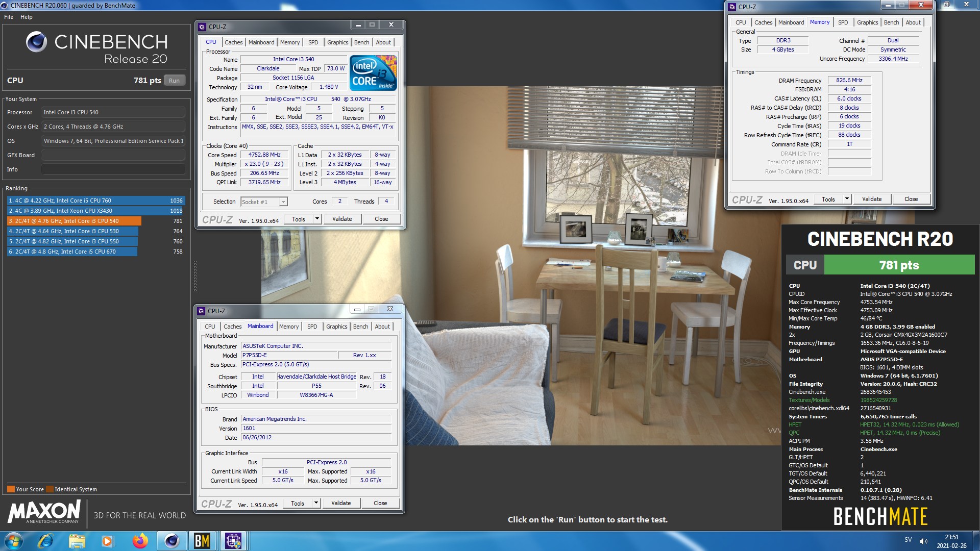This screenshot has height=551, width=980.
Task: Open Graphics tab in Mainboard CPU-Z window
Action: click(336, 327)
